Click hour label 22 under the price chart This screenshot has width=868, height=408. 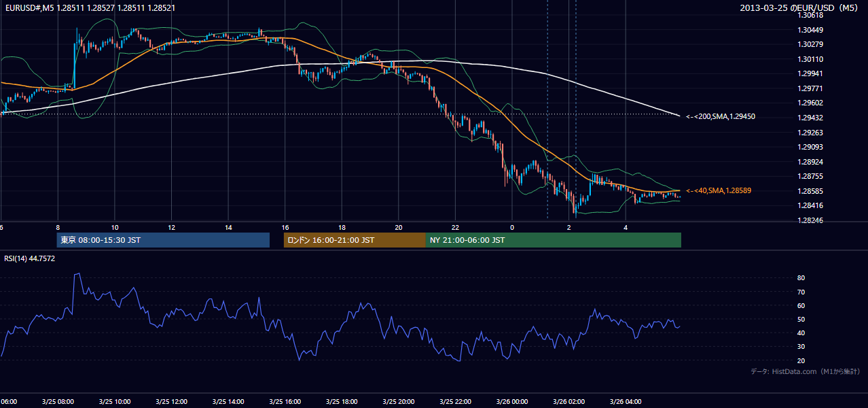point(456,227)
